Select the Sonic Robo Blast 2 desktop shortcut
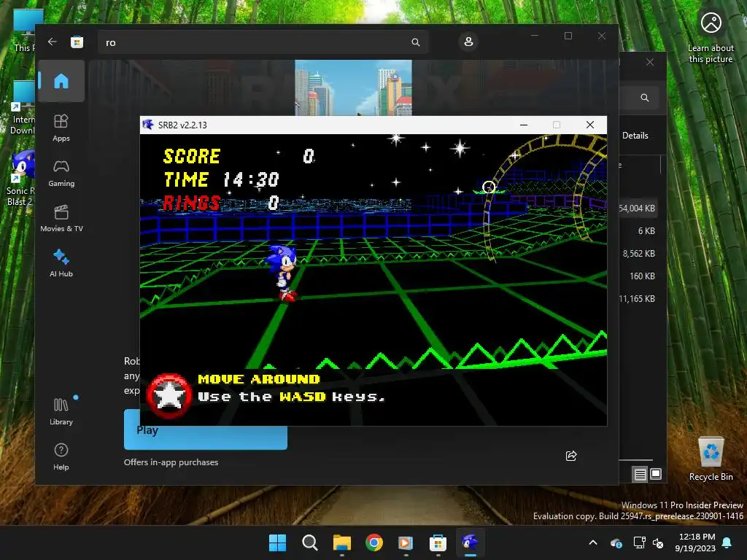Image resolution: width=747 pixels, height=560 pixels. (20, 178)
